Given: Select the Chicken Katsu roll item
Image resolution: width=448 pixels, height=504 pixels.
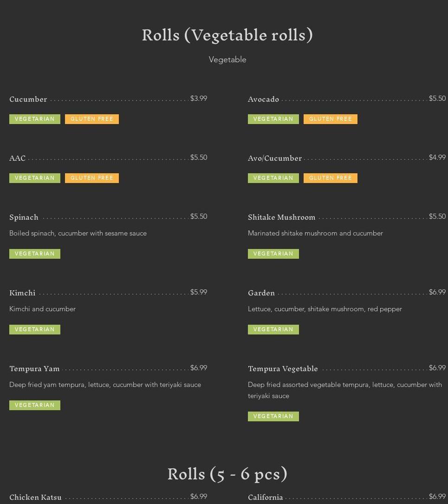Looking at the screenshot, I should (x=35, y=497).
